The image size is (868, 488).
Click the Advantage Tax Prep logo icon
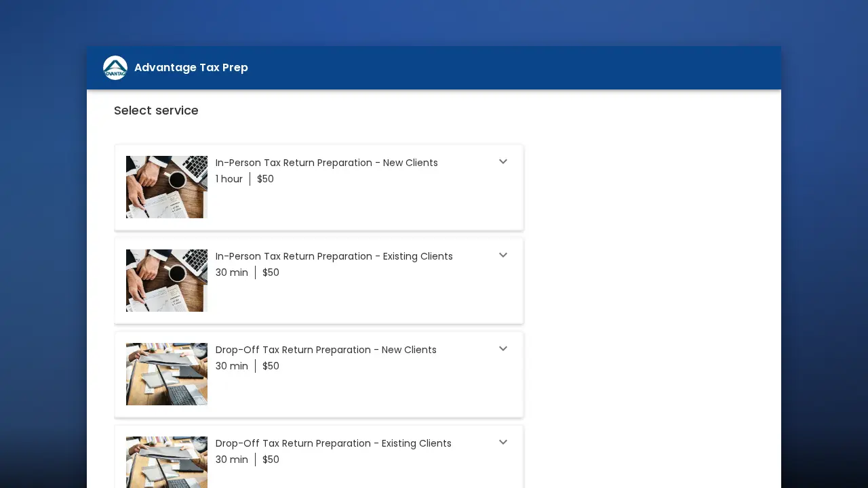(x=115, y=68)
